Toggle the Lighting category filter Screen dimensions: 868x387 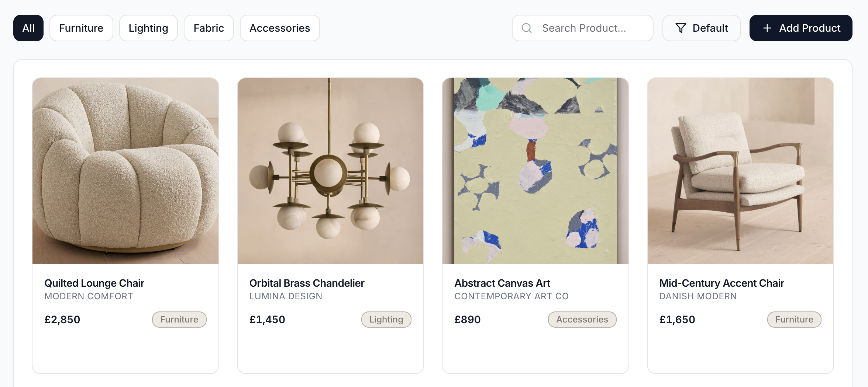point(148,28)
